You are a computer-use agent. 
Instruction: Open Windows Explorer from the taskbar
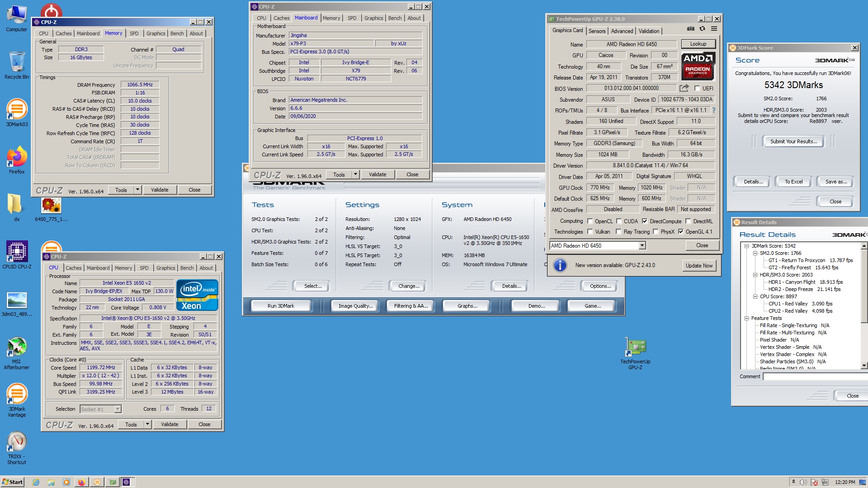(x=51, y=482)
